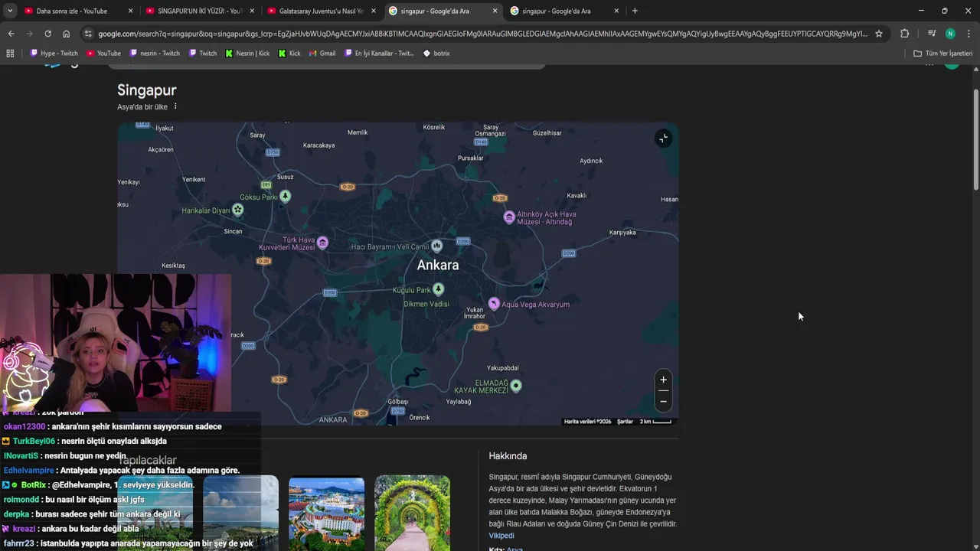The image size is (980, 551).
Task: Switch to Galatasaray Juventus'u Nasıl tab
Action: click(x=322, y=11)
